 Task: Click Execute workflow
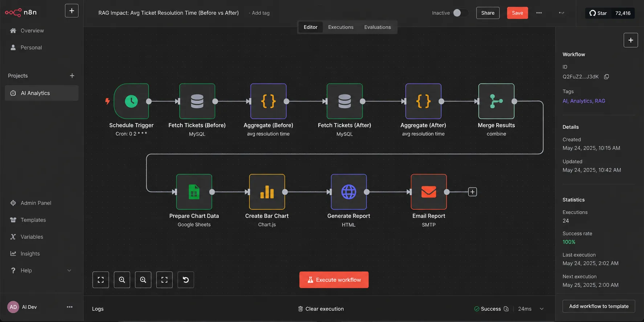coord(334,280)
